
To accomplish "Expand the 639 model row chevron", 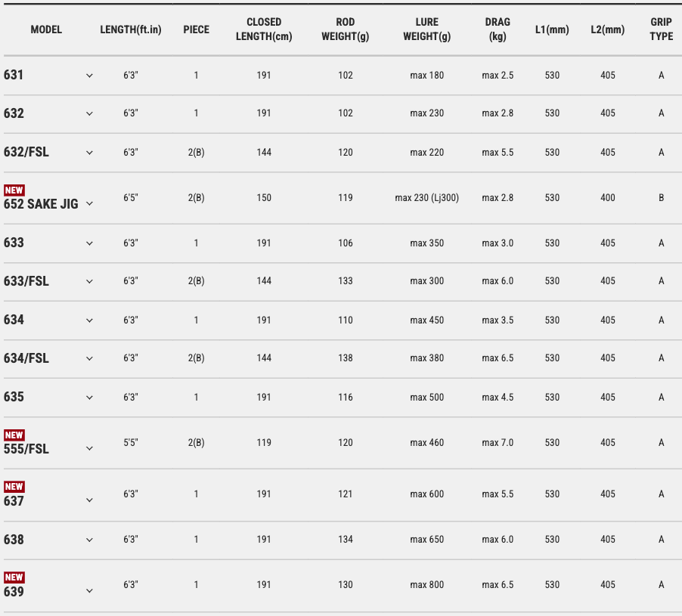I will point(89,591).
